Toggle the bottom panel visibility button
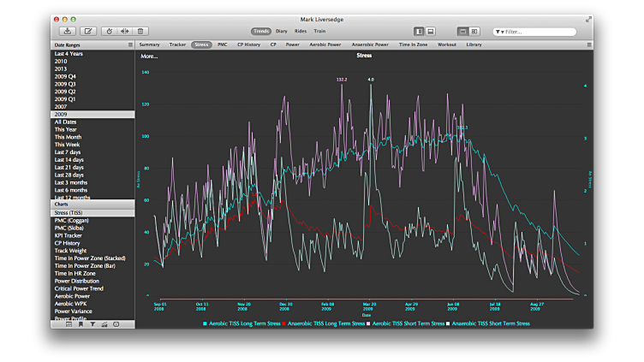Screen dimensions: 644x362 click(430, 31)
